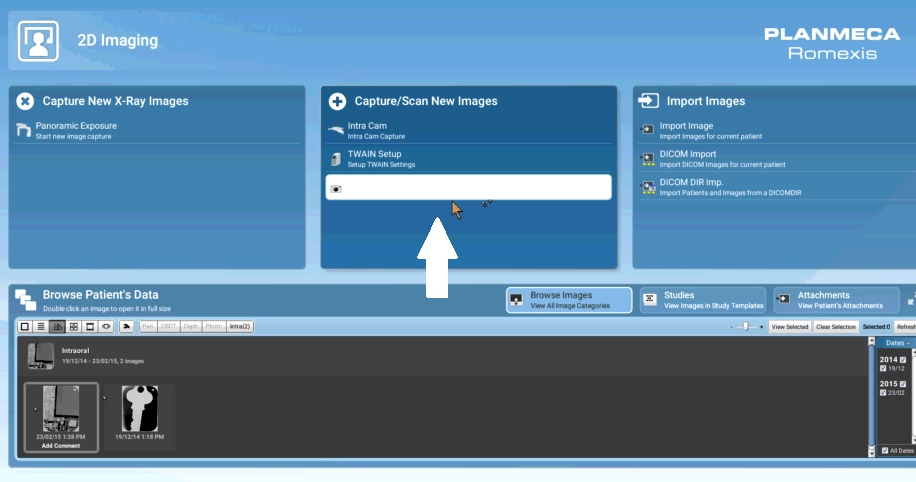Select the Intra(2) image filter
916x482 pixels.
pyautogui.click(x=240, y=327)
